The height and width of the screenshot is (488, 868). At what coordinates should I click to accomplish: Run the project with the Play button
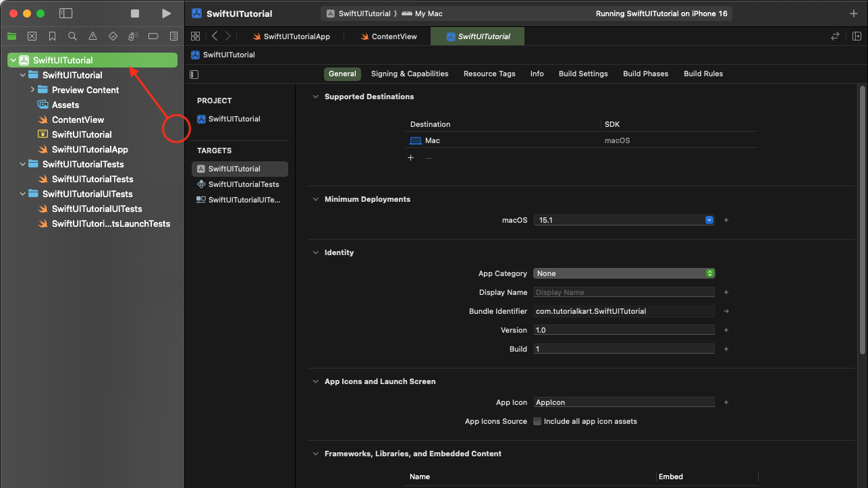(x=167, y=13)
